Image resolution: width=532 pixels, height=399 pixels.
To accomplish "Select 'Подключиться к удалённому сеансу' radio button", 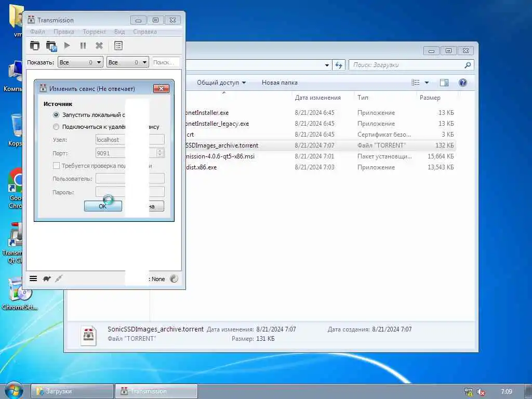I will pos(56,127).
